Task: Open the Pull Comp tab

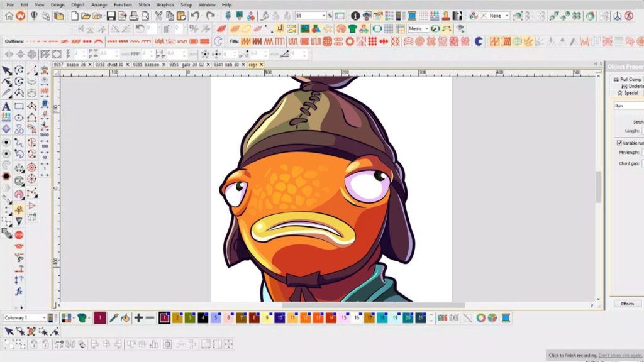Action: click(x=627, y=79)
